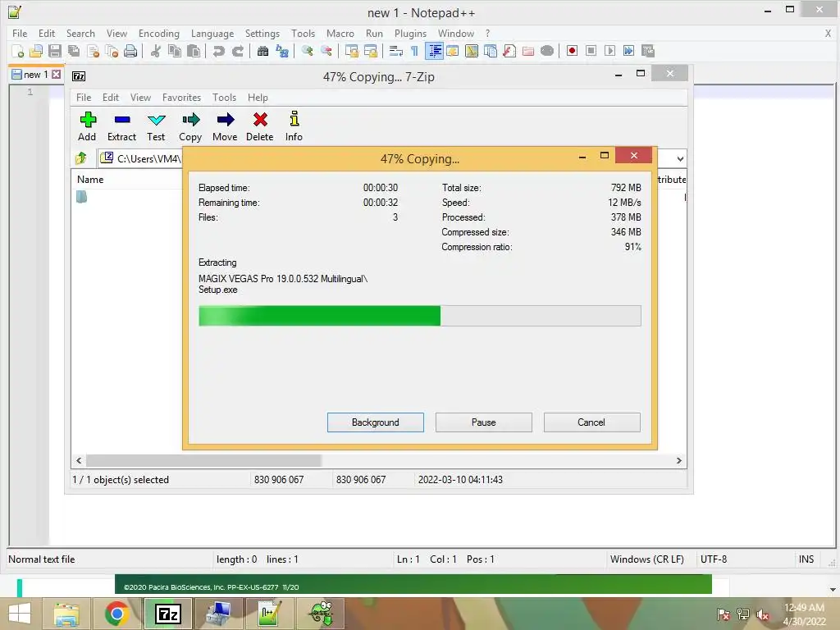Click the Info icon in 7-Zip toolbar
Image resolution: width=840 pixels, height=630 pixels.
294,127
